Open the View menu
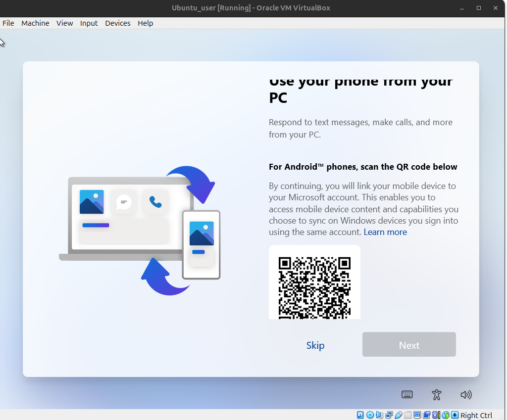This screenshot has width=507, height=420. coord(65,23)
